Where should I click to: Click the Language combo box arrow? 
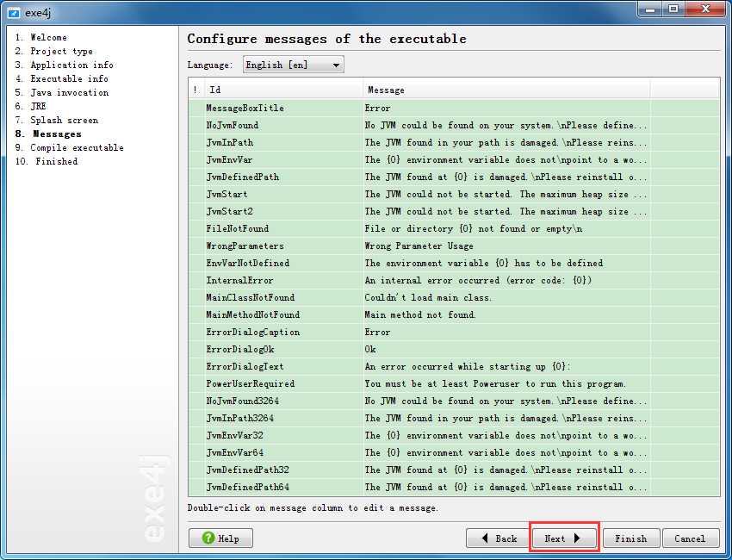coord(336,65)
